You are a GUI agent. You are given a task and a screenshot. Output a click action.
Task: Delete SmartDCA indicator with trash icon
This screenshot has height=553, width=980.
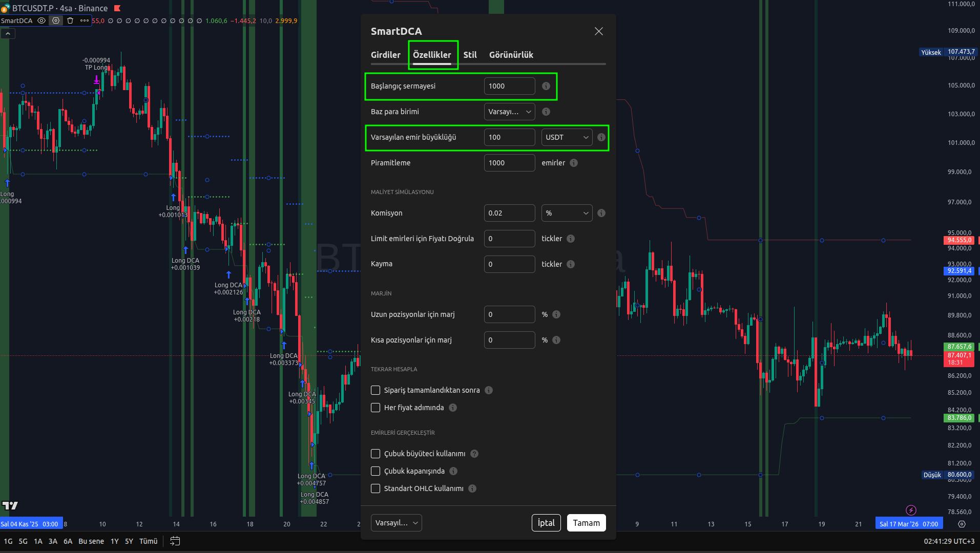click(x=70, y=20)
